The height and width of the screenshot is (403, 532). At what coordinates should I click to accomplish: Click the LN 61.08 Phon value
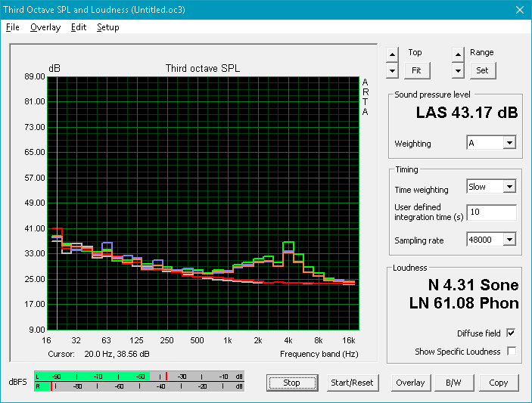coord(464,303)
